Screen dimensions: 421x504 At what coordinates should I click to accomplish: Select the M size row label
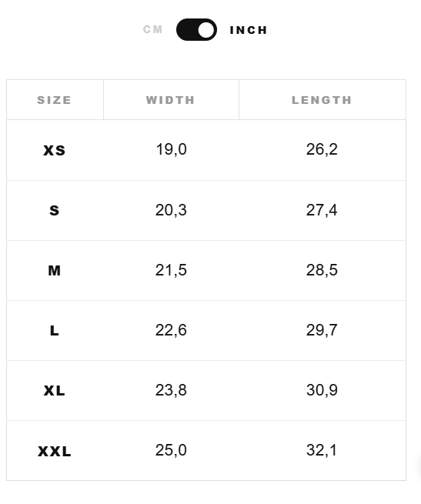[55, 271]
